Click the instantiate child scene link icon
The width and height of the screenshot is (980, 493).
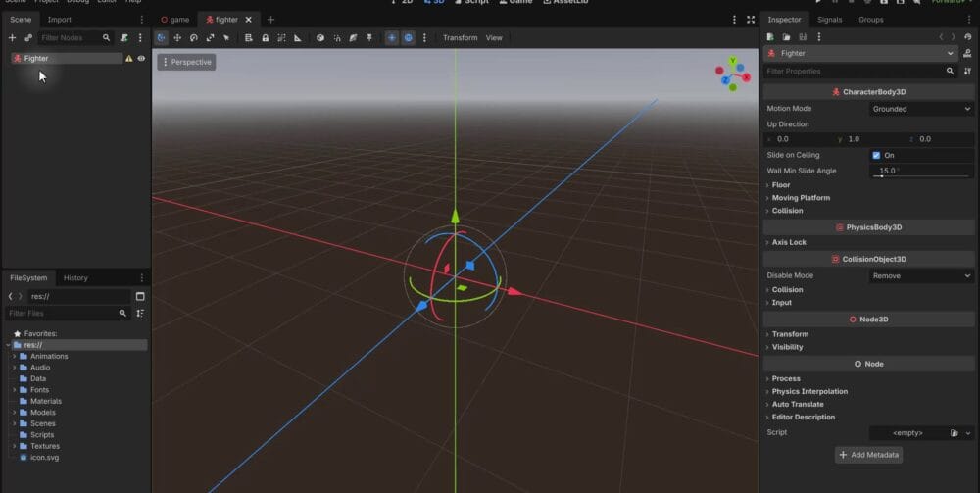click(28, 38)
